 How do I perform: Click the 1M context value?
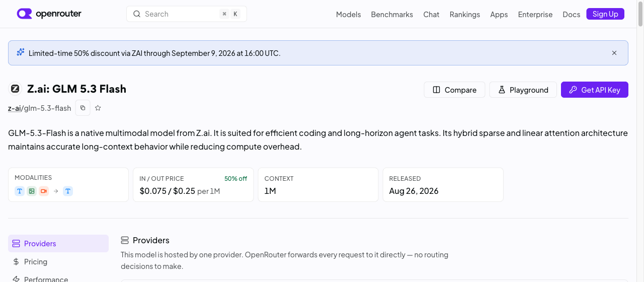[x=270, y=191]
